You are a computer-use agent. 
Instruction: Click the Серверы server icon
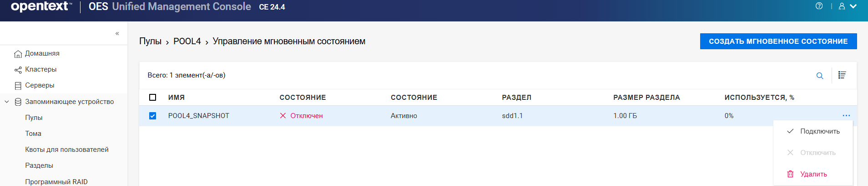point(18,86)
